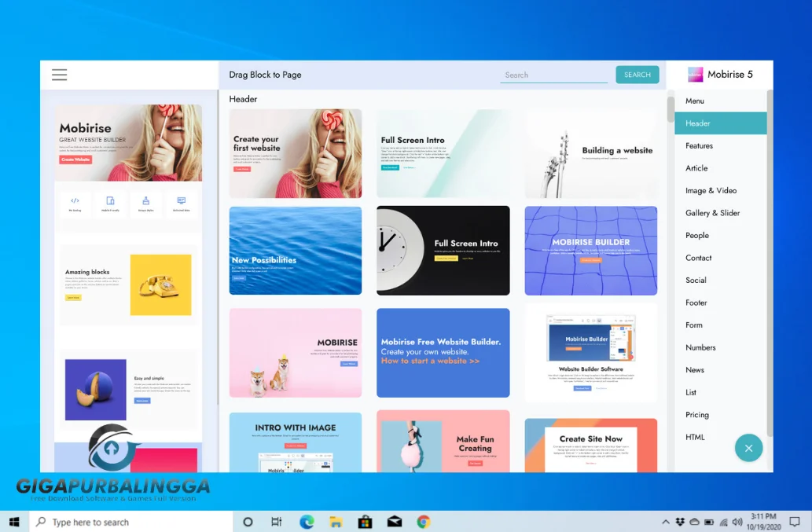Open Microsoft Edge from the taskbar
Viewport: 812px width, 532px height.
[x=307, y=522]
